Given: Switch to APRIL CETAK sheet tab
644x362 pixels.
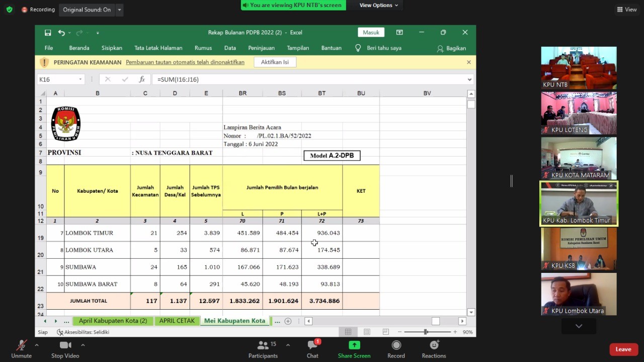Looking at the screenshot, I should tap(177, 321).
